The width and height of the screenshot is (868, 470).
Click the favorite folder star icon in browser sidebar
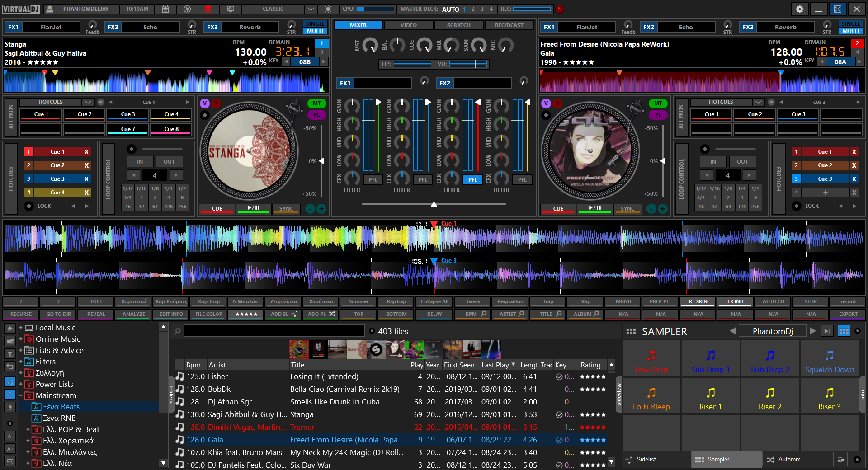point(10,328)
